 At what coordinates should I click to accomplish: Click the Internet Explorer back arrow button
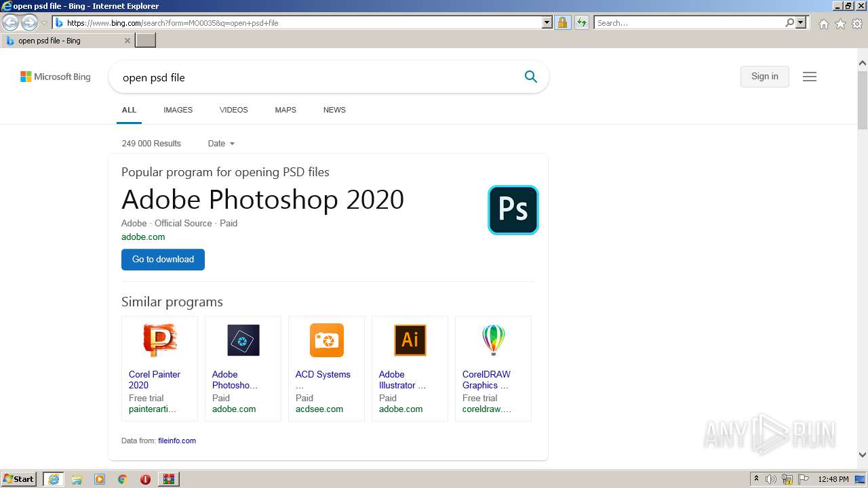(x=10, y=22)
